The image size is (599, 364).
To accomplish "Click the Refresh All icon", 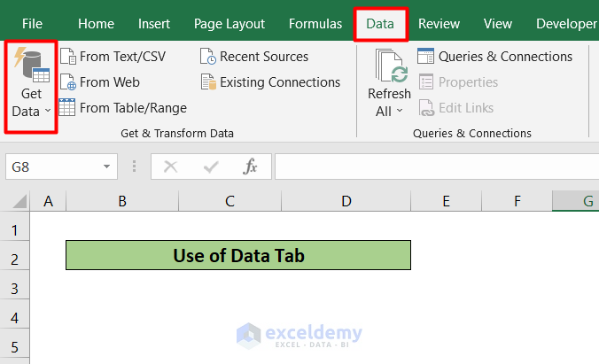I will point(389,67).
